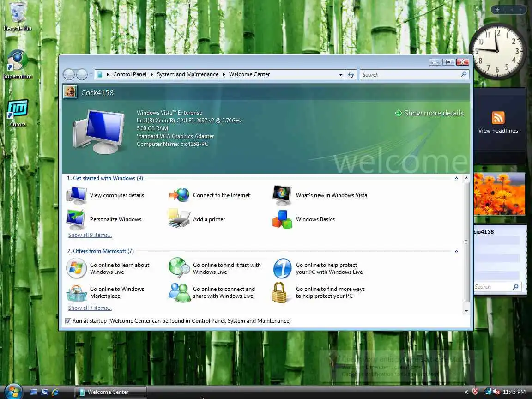Click the user account dog picture

(x=70, y=91)
